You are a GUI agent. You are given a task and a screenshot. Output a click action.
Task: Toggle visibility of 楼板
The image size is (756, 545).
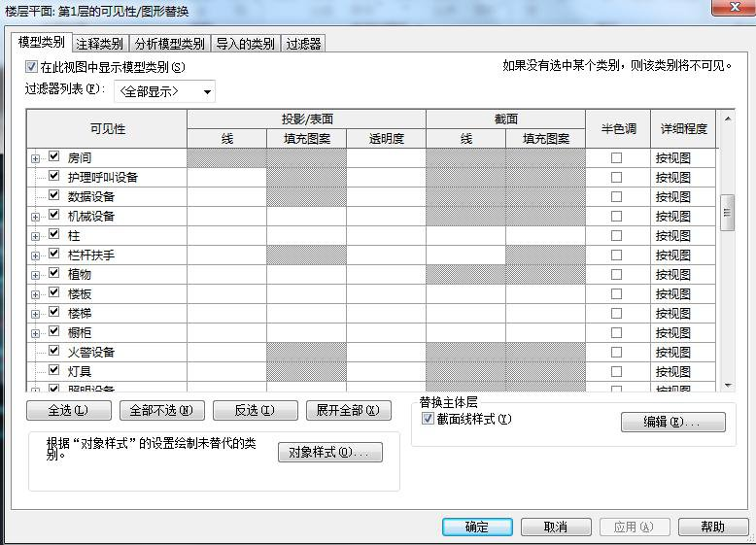pyautogui.click(x=54, y=292)
